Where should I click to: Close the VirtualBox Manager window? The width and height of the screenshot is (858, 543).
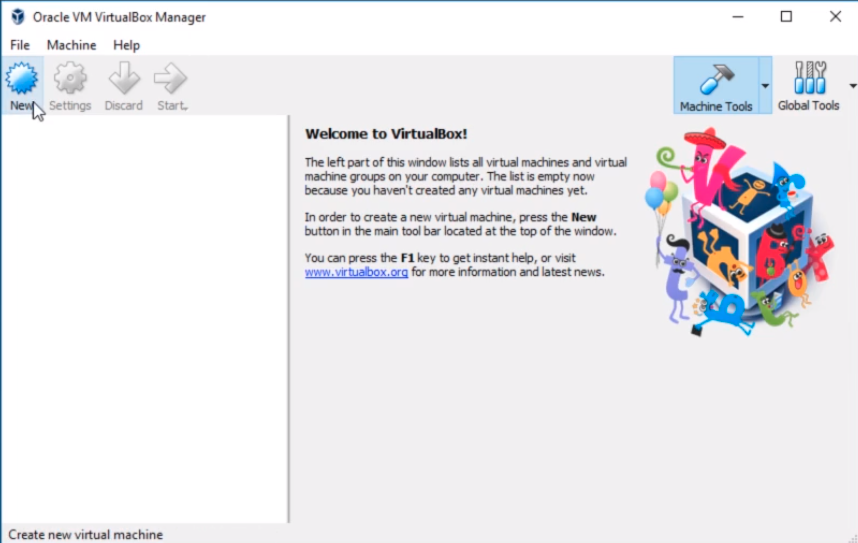point(835,17)
